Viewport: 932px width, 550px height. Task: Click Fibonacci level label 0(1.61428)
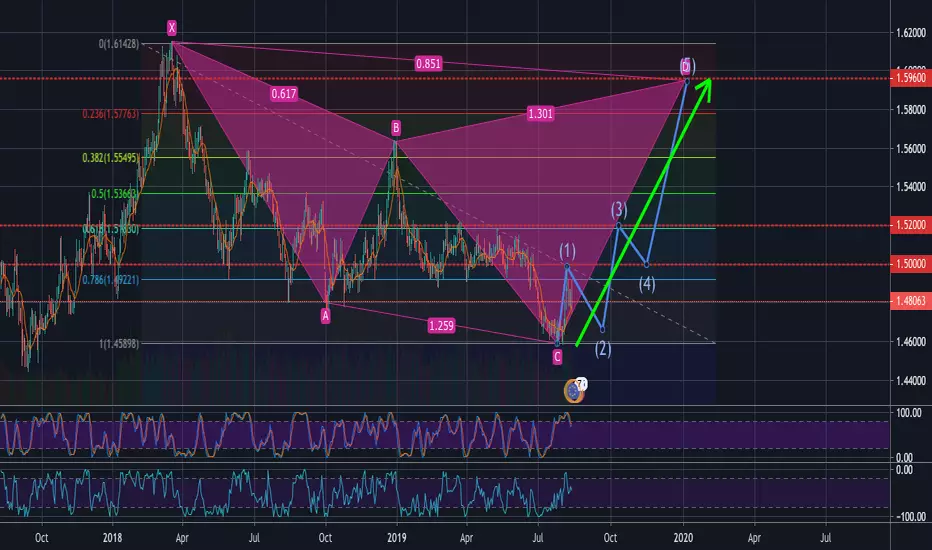pyautogui.click(x=119, y=44)
